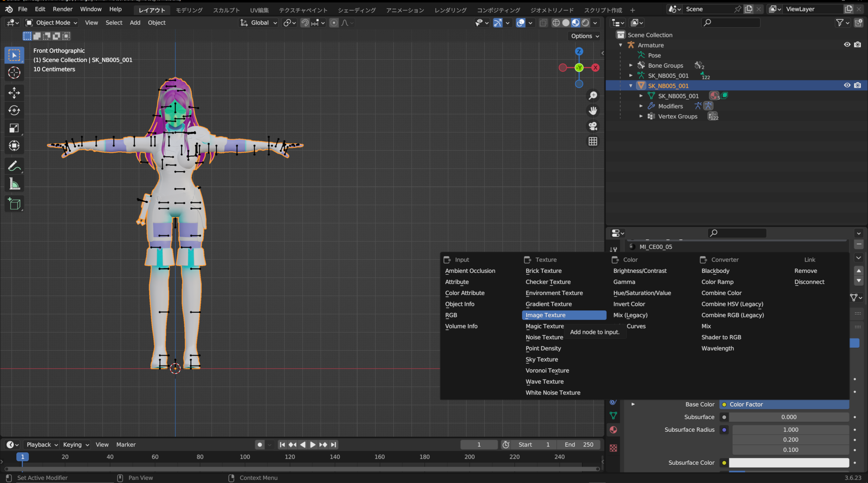The height and width of the screenshot is (483, 868).
Task: Click Marker in the timeline header
Action: [126, 445]
